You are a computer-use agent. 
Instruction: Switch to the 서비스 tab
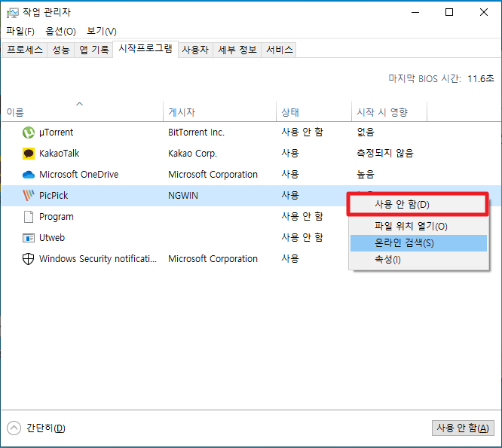click(x=280, y=50)
